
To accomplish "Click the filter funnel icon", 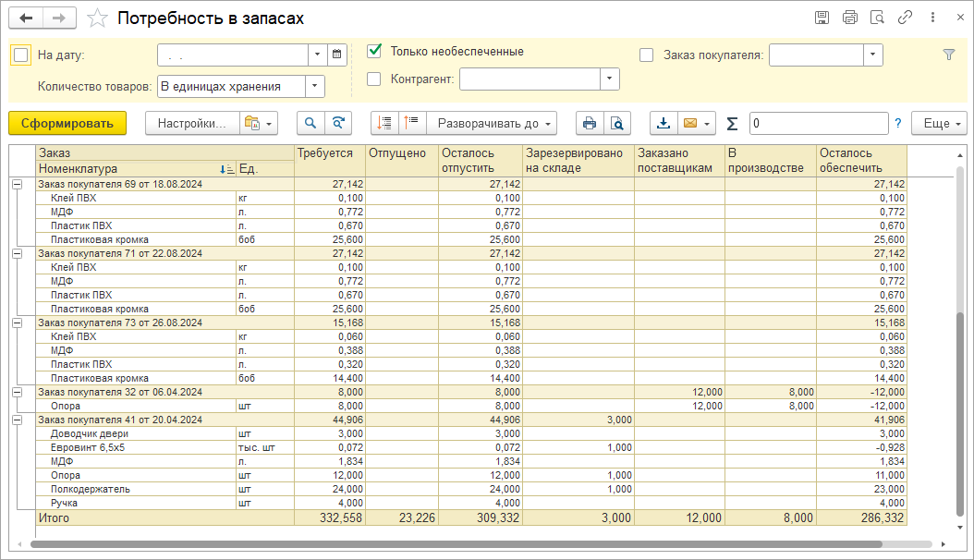I will pos(948,55).
